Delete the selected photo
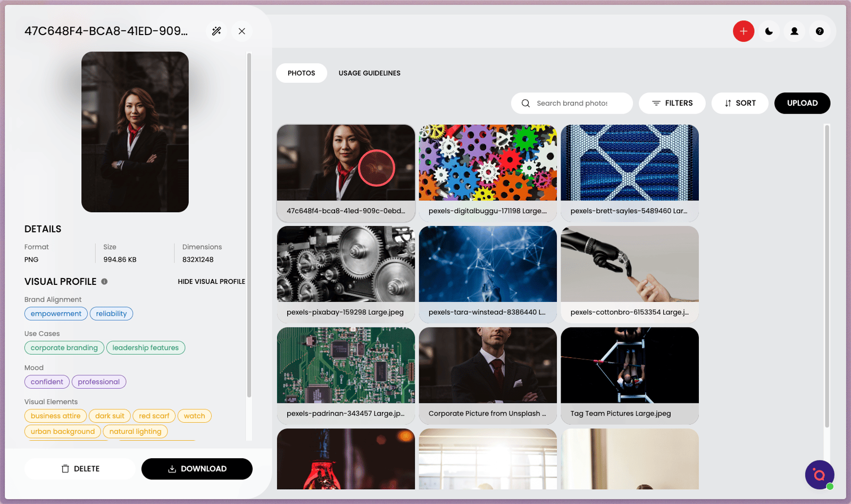Viewport: 851px width, 504px height. pos(80,469)
